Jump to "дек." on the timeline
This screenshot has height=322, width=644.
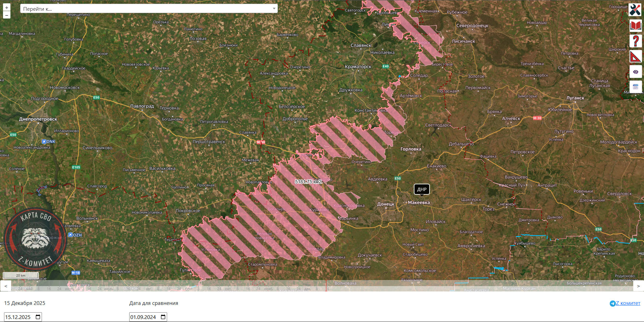(x=307, y=289)
